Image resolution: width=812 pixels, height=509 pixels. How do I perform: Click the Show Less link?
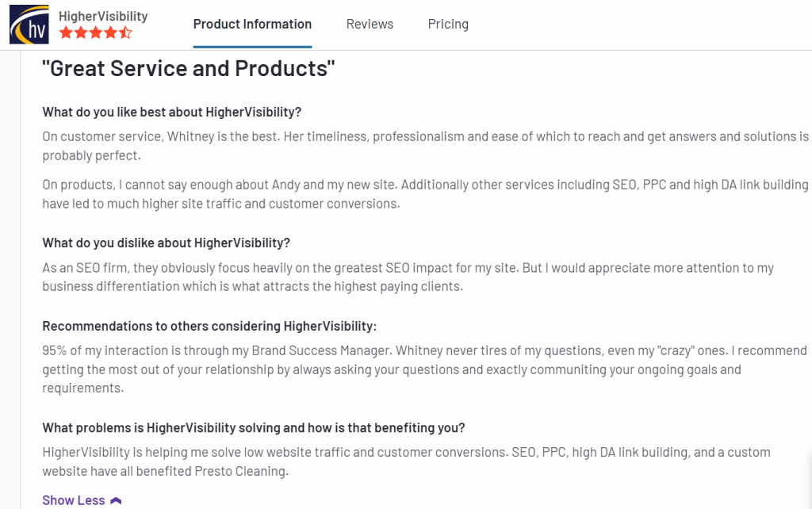[74, 500]
